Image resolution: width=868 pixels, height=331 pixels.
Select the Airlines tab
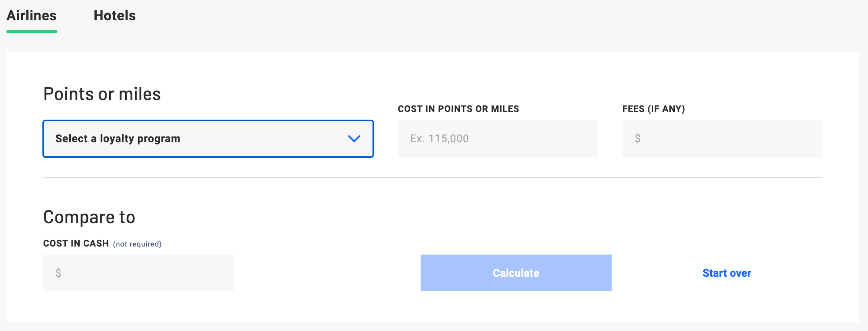[32, 16]
